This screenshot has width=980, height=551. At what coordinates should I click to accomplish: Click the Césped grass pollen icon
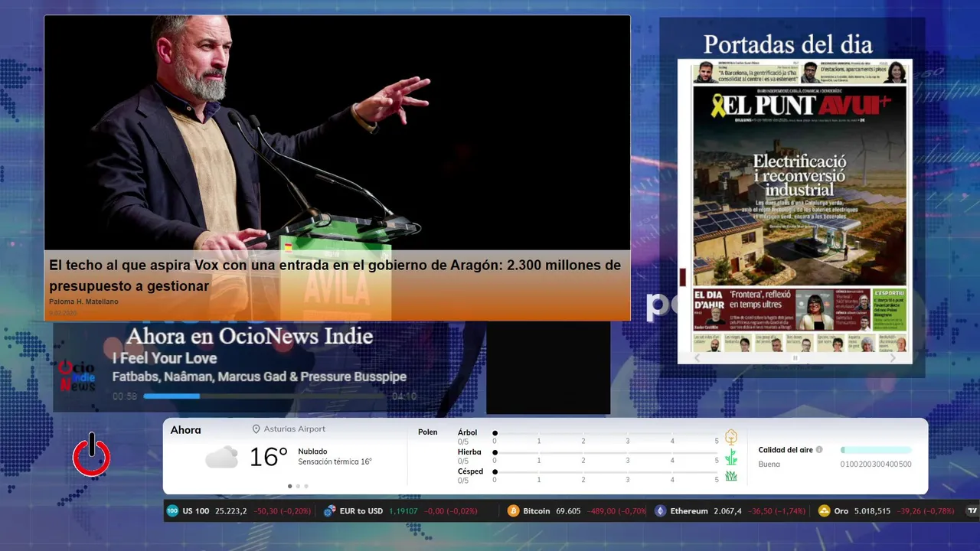coord(731,476)
